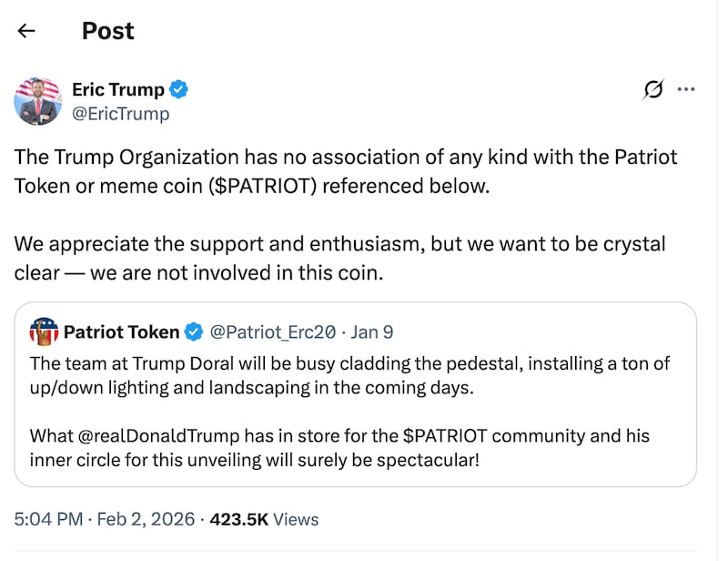
Task: Select the Trump Organization statement text
Action: tap(344, 171)
